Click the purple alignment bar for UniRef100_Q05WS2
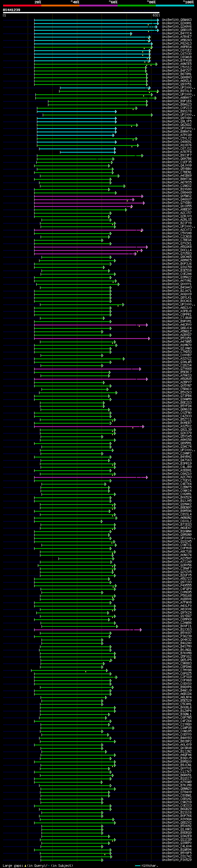197x868 pixels. click(89, 196)
